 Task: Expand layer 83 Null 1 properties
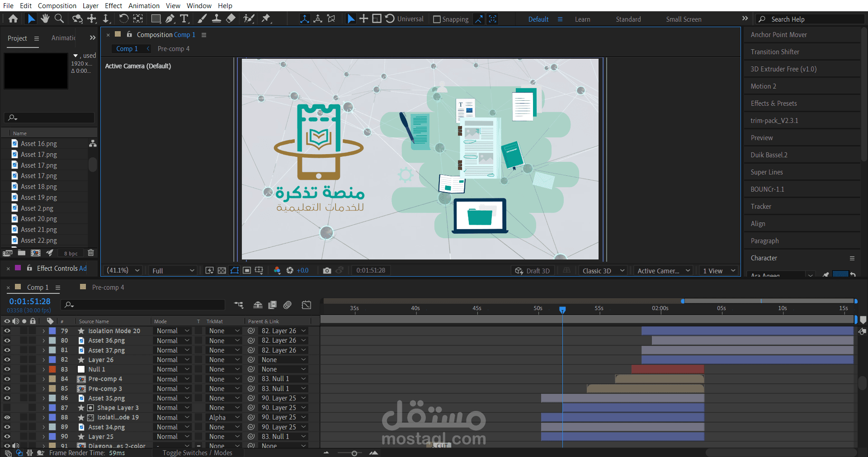[x=44, y=369]
